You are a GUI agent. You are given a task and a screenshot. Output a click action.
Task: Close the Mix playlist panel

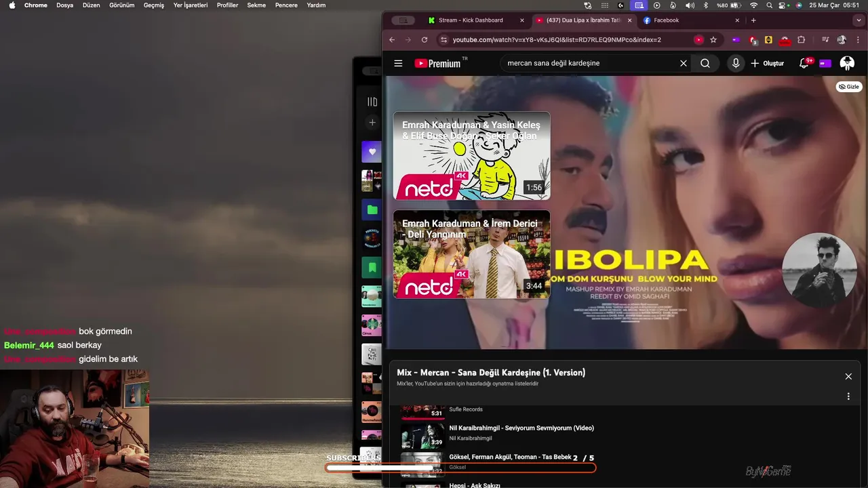coord(848,376)
